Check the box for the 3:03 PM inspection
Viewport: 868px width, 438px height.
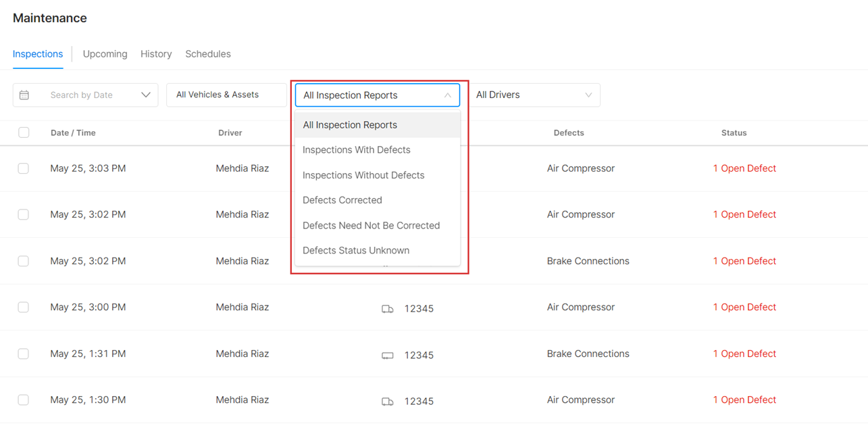point(24,168)
